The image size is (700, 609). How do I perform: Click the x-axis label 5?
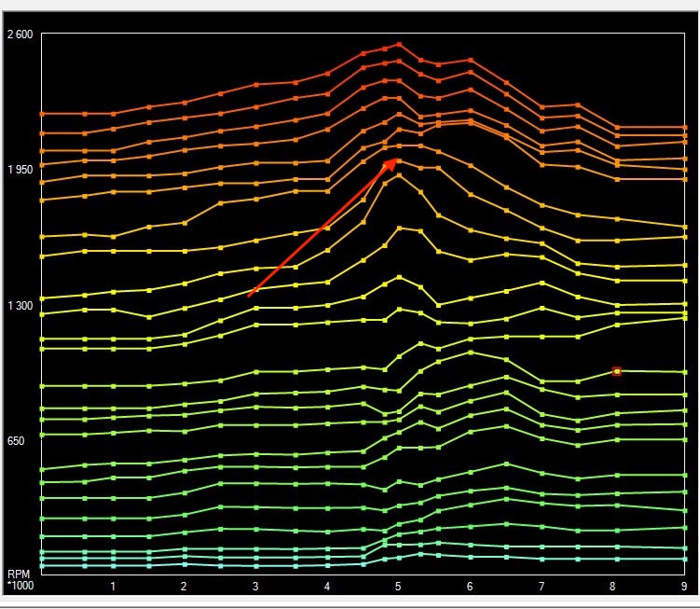coord(398,587)
